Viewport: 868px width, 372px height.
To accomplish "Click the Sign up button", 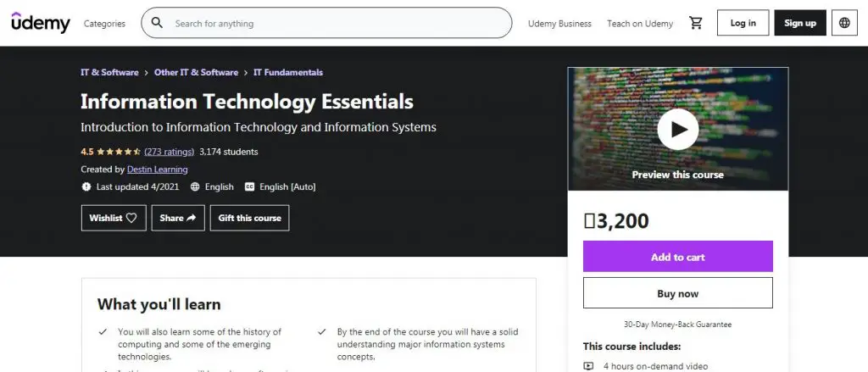I will 800,23.
